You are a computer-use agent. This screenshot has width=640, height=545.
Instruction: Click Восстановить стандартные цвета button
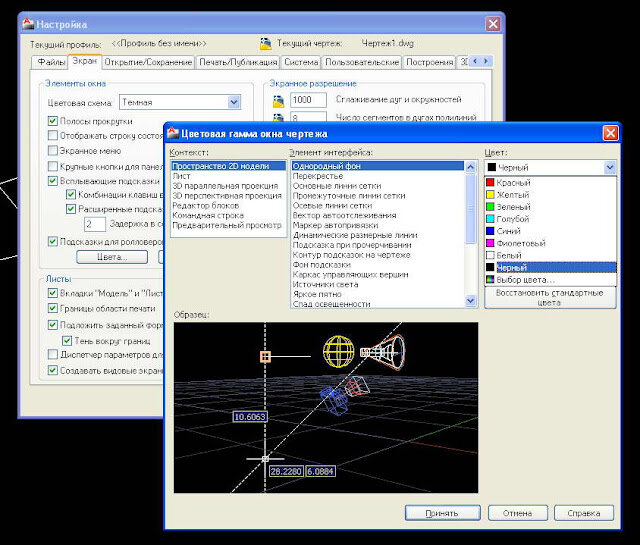point(550,298)
